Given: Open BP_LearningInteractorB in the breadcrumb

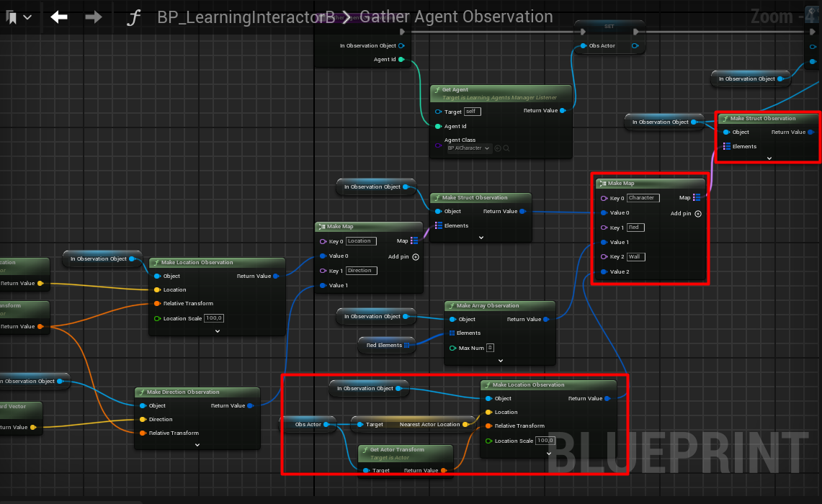Looking at the screenshot, I should coord(246,17).
